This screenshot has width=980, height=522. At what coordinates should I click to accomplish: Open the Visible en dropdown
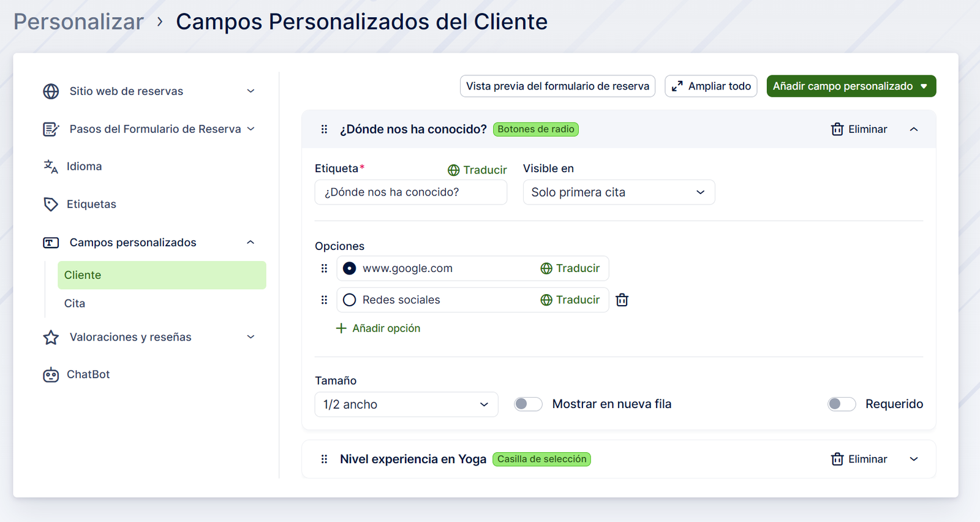pos(618,192)
